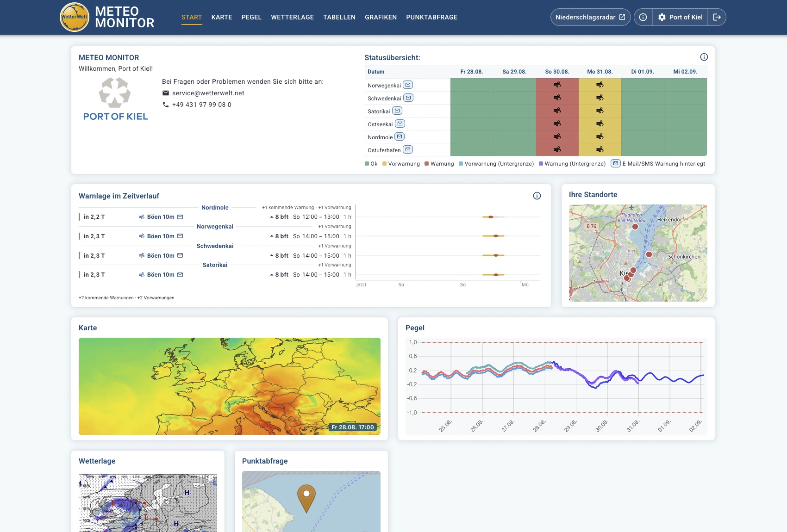The height and width of the screenshot is (532, 787).
Task: Click Ostseekai mail warning icon
Action: point(400,124)
